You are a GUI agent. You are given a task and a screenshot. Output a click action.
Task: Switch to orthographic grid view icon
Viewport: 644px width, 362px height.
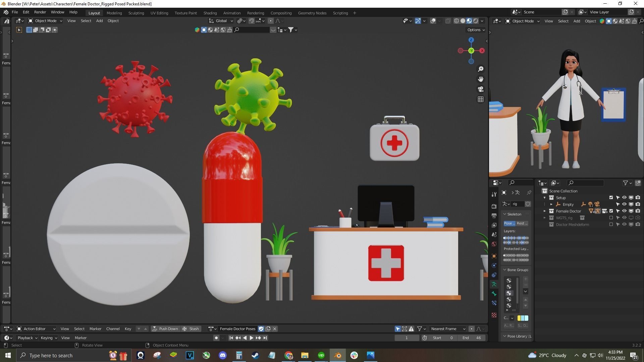[x=481, y=99]
